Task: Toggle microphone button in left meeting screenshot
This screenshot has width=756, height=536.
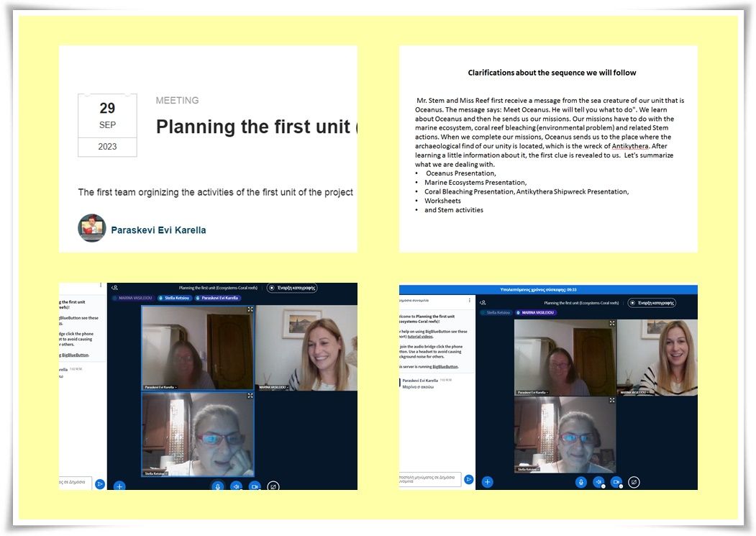Action: [218, 486]
